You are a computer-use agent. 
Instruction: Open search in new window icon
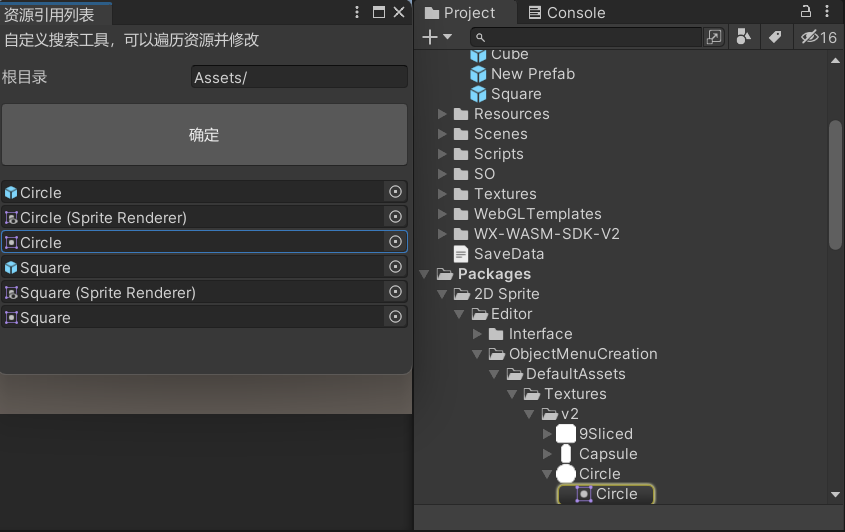coord(714,37)
